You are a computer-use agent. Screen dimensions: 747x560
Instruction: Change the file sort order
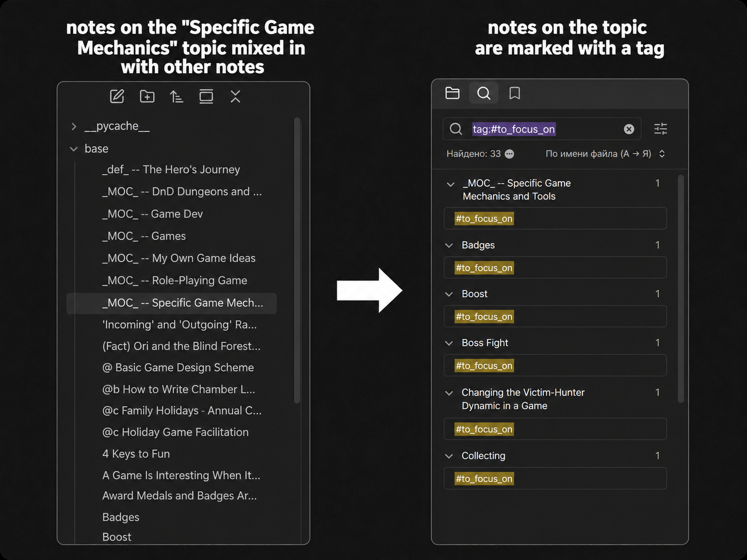click(x=176, y=96)
